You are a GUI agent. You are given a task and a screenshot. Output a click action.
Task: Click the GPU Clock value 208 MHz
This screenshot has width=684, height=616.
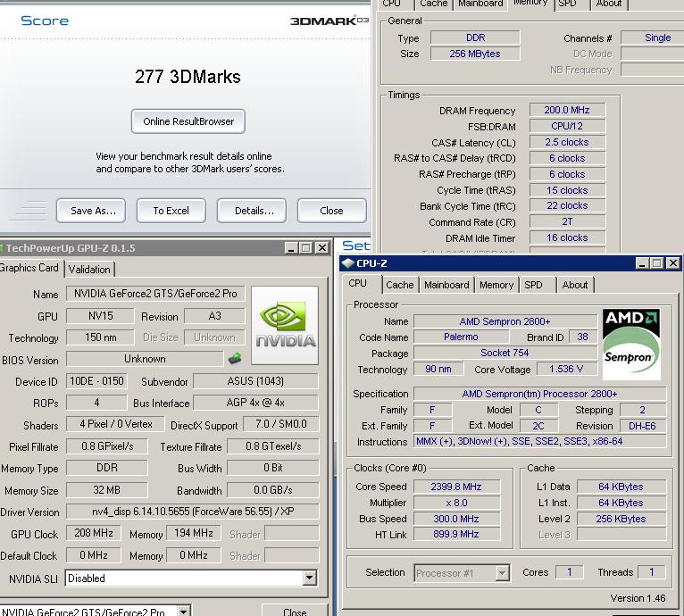click(x=94, y=533)
